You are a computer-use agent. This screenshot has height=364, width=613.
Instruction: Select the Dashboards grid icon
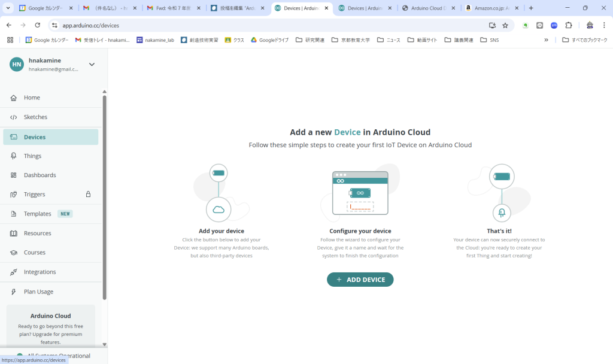coord(13,175)
